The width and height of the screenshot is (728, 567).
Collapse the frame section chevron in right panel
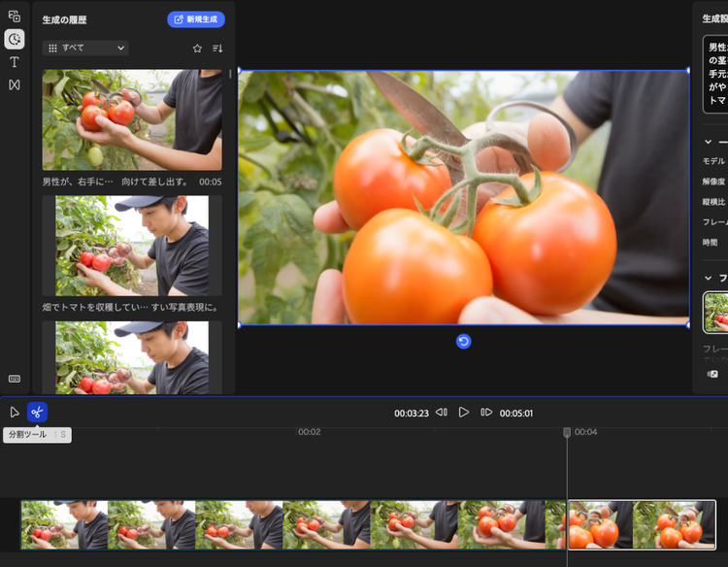pyautogui.click(x=709, y=278)
